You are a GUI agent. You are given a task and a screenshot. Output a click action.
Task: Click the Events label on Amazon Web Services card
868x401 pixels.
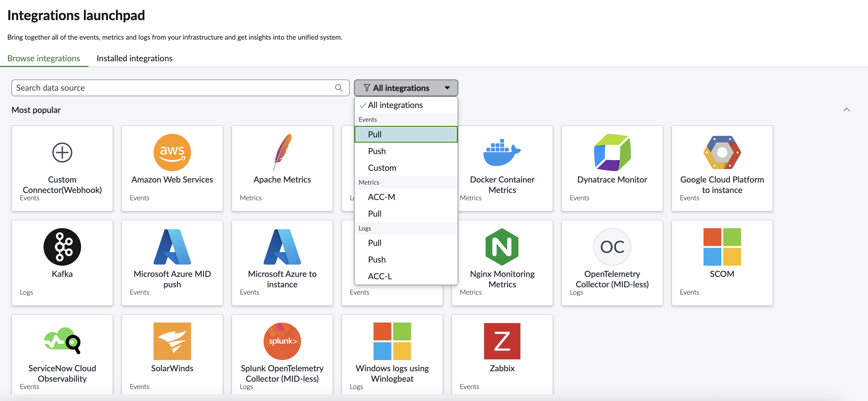pos(139,198)
